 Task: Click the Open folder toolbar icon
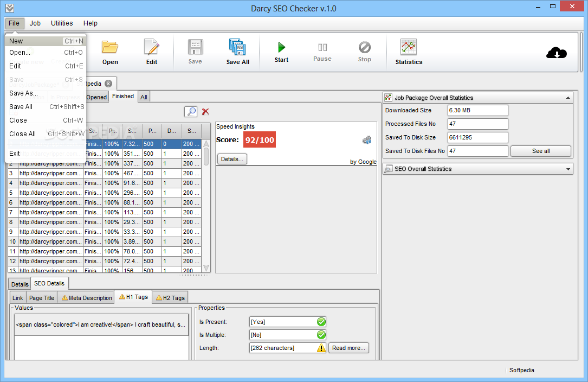tap(110, 47)
